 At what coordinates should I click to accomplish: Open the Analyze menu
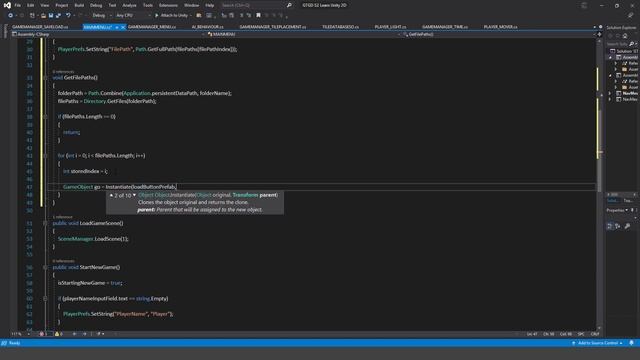click(129, 5)
